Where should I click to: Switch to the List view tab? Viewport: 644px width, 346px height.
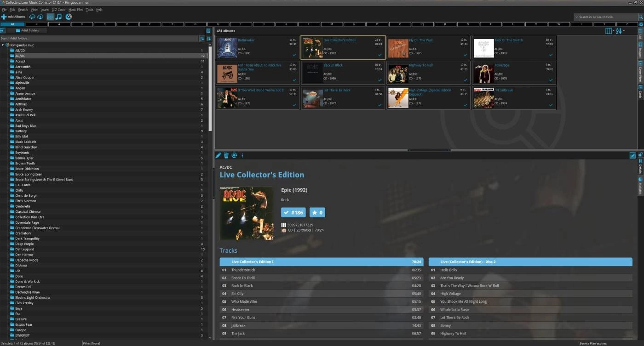tap(640, 34)
